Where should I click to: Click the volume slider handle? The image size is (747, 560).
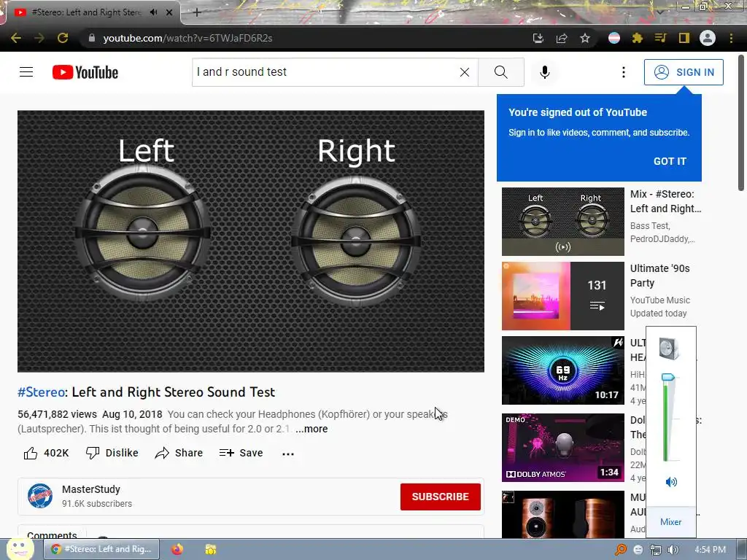(x=668, y=378)
